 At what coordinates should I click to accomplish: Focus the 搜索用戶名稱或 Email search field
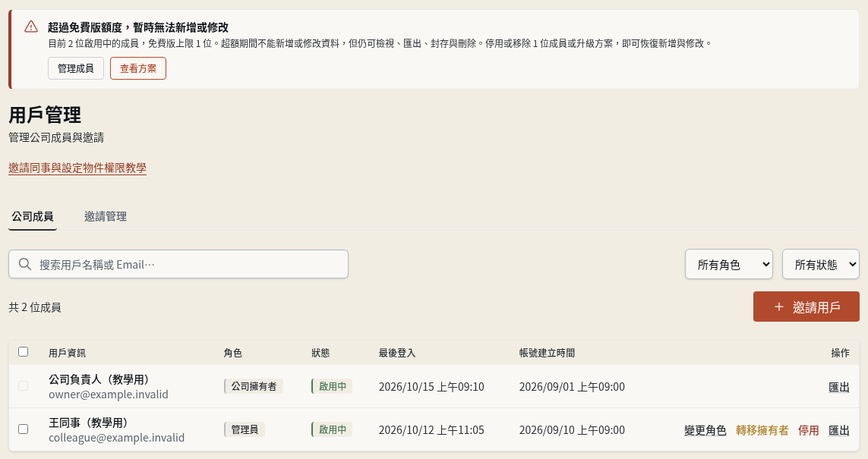(178, 264)
